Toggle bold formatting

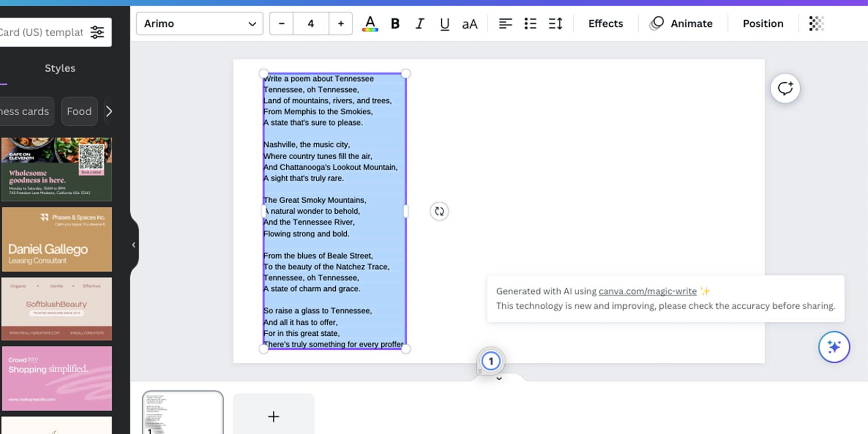395,24
